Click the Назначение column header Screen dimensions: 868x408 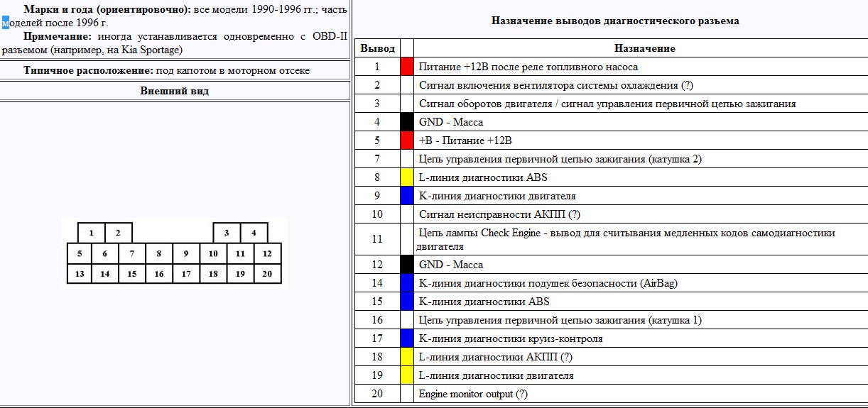pos(644,48)
